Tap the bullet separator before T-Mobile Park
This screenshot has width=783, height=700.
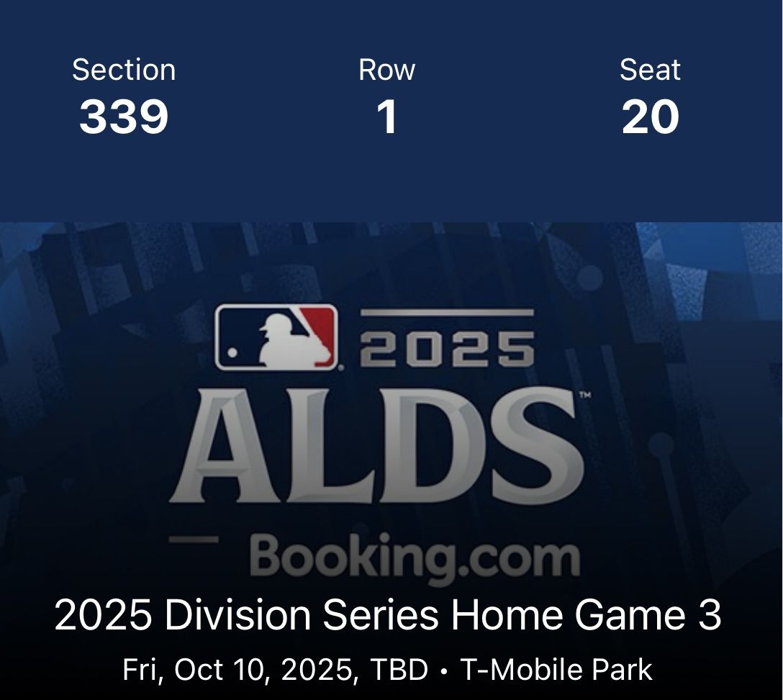tap(444, 671)
